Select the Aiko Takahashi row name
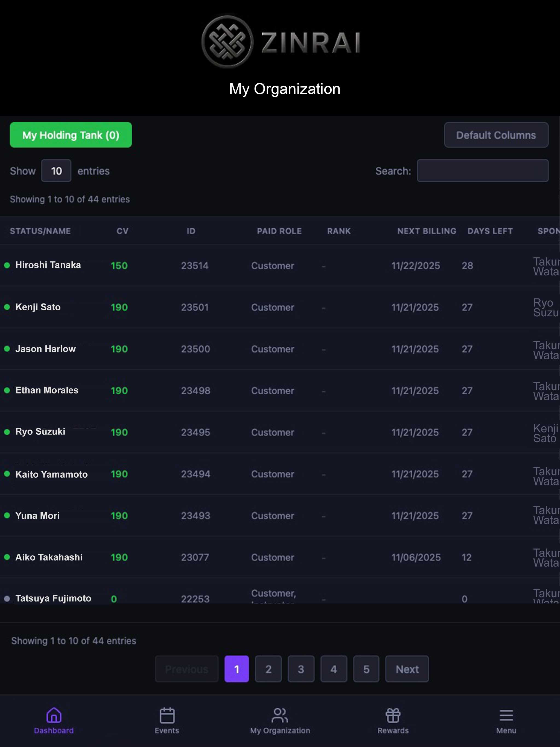 [x=49, y=557]
